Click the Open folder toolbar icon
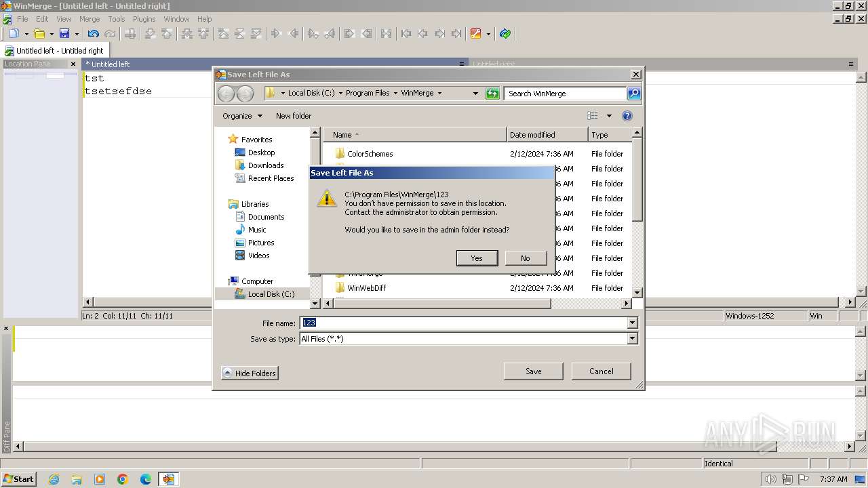 (39, 33)
